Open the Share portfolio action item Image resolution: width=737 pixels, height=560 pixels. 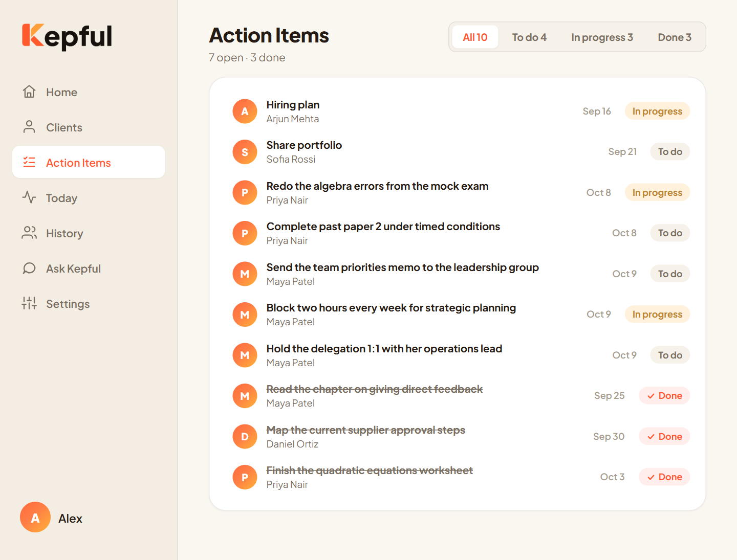(458, 152)
